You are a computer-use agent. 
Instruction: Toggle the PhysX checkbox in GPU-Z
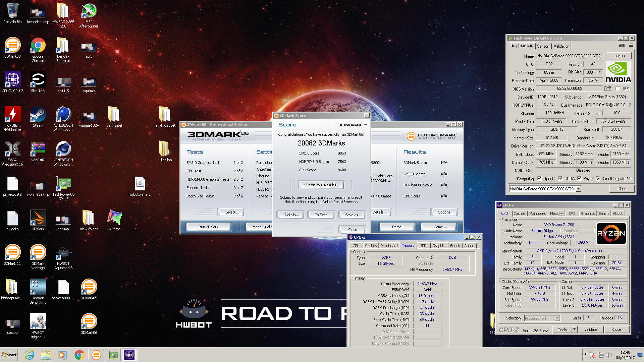tap(579, 179)
